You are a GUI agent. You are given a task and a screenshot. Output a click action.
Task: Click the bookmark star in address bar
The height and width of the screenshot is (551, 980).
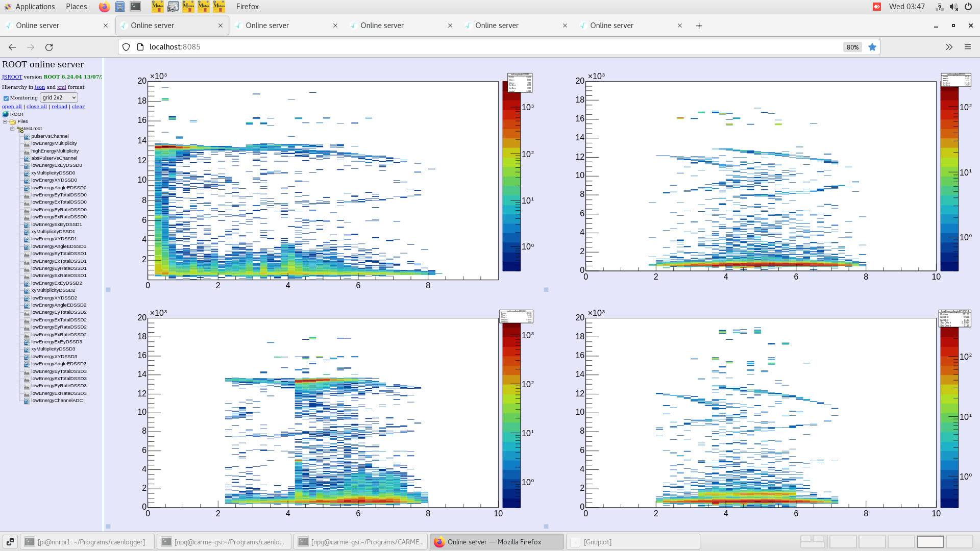(x=872, y=47)
